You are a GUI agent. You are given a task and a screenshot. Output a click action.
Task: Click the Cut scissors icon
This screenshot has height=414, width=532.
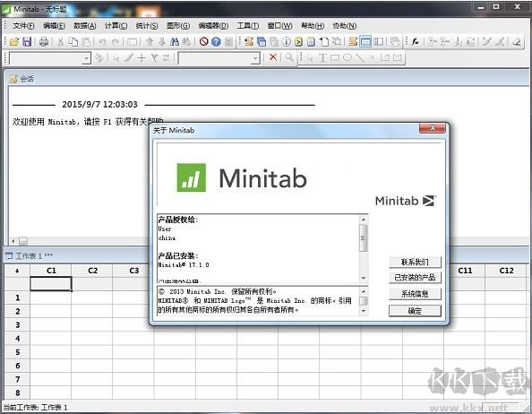60,42
